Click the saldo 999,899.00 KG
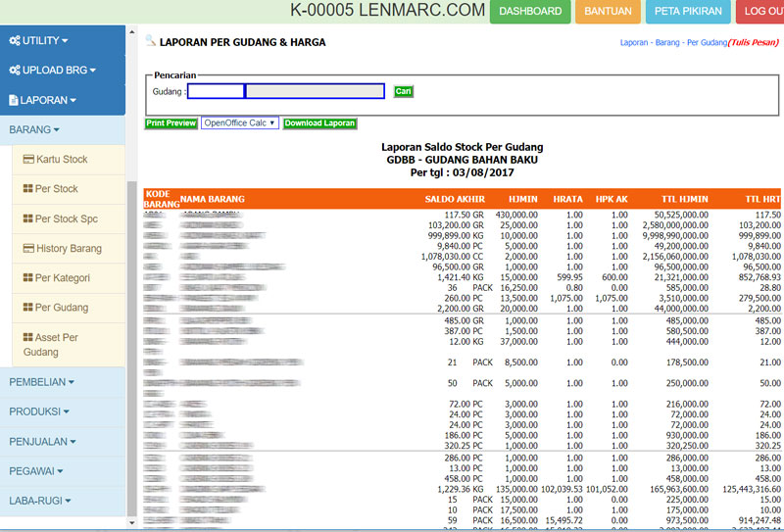This screenshot has width=784, height=532. click(x=456, y=235)
